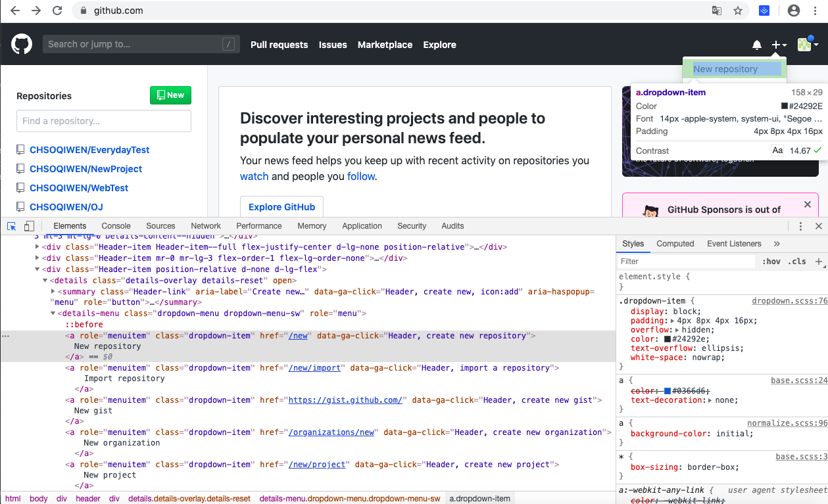This screenshot has width=828, height=504.
Task: Open Issues in GitHub header
Action: click(333, 45)
